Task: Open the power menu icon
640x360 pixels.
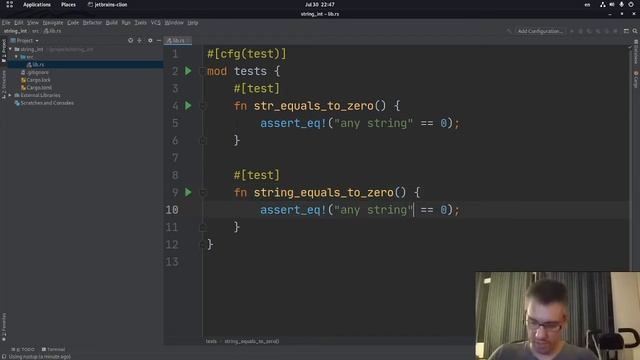Action: coord(631,4)
